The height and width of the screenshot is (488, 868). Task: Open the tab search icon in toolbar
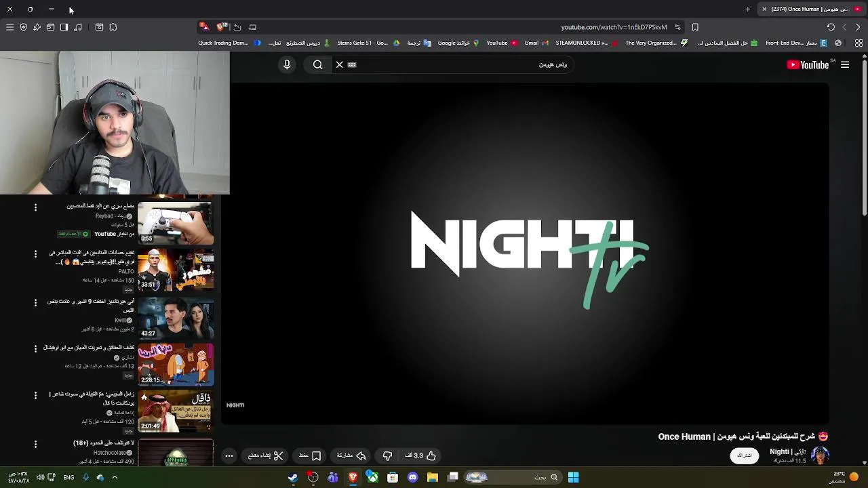coord(99,27)
